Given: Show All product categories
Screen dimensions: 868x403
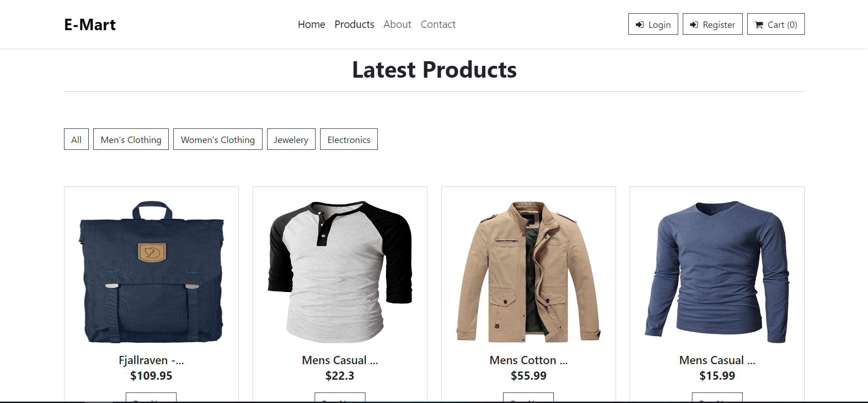Looking at the screenshot, I should tap(76, 139).
